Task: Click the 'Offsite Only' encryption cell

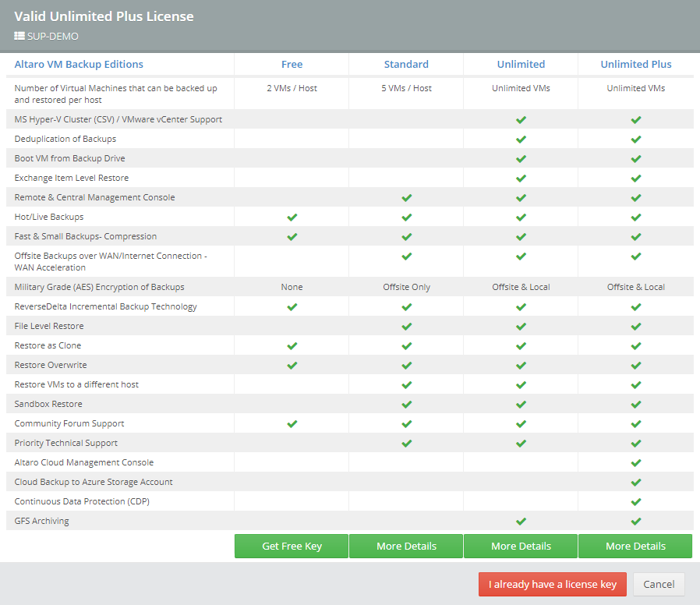Action: (406, 287)
